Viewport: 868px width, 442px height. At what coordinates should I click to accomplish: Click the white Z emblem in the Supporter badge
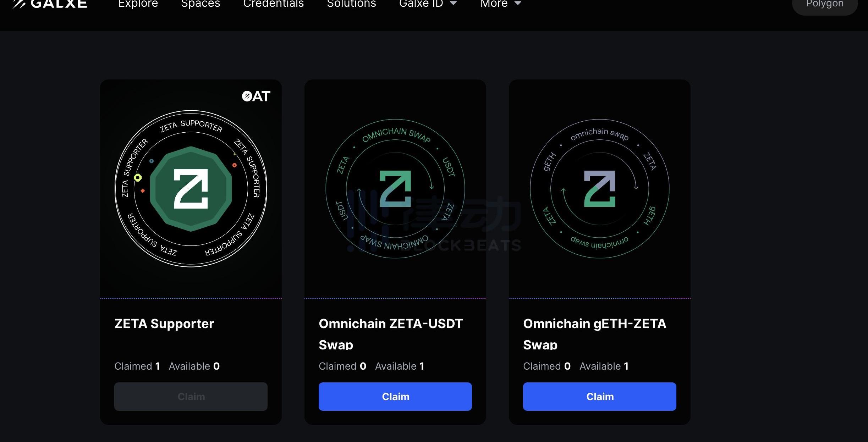(x=191, y=188)
